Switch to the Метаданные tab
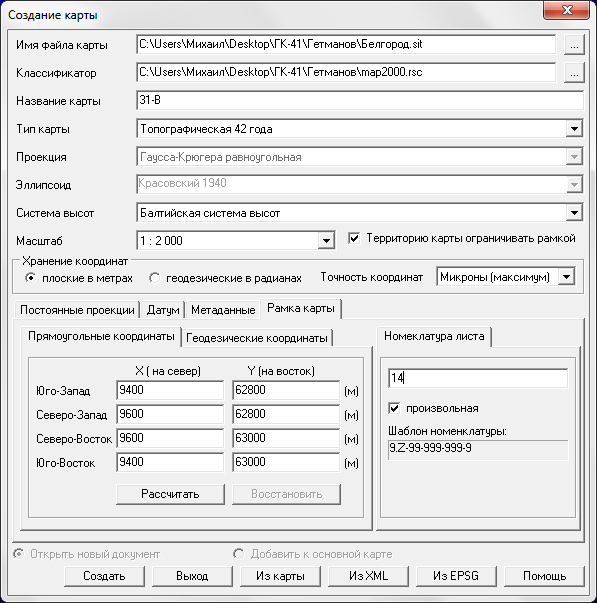 223,310
